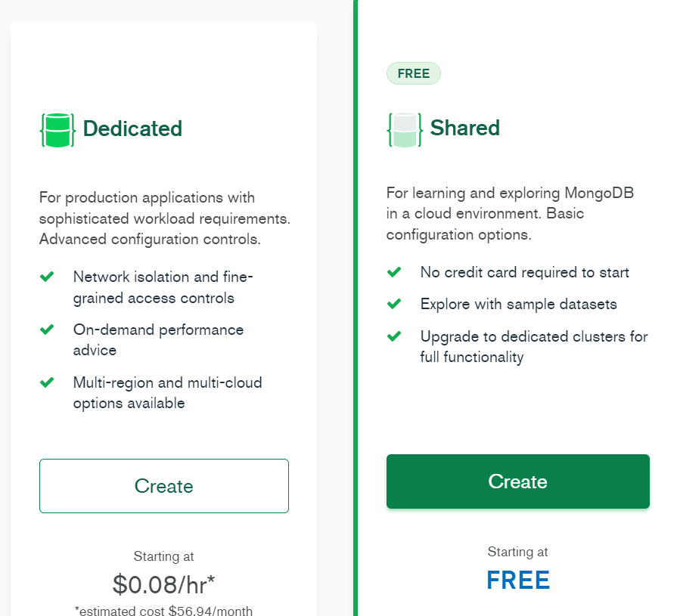Click the checkmark beside Multi-region options
The image size is (677, 616).
[47, 383]
